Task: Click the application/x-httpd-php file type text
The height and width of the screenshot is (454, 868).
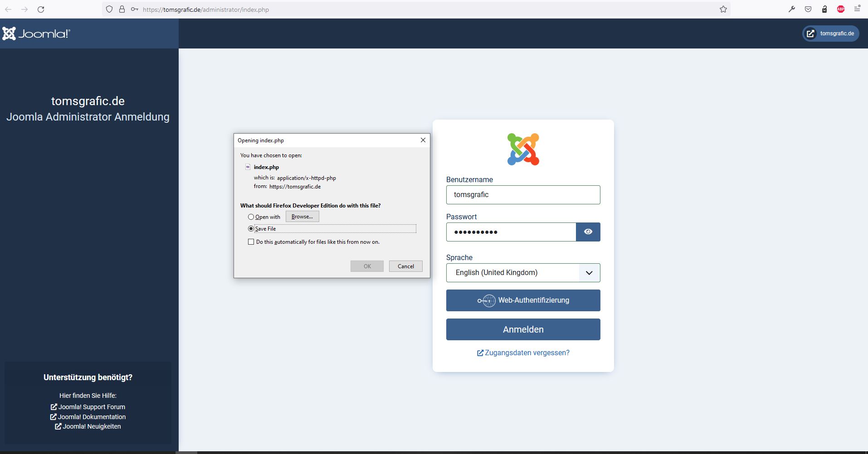Action: coord(307,178)
